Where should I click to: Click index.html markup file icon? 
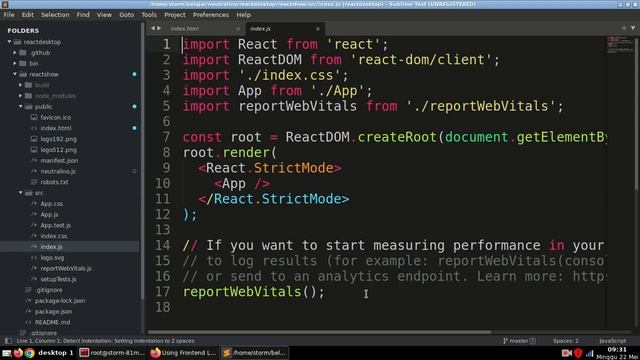coord(34,128)
